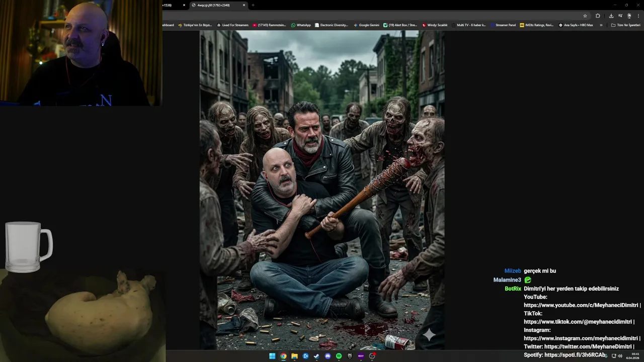Click the volume icon in system tray
Viewport: 644px width, 362px height.
620,356
